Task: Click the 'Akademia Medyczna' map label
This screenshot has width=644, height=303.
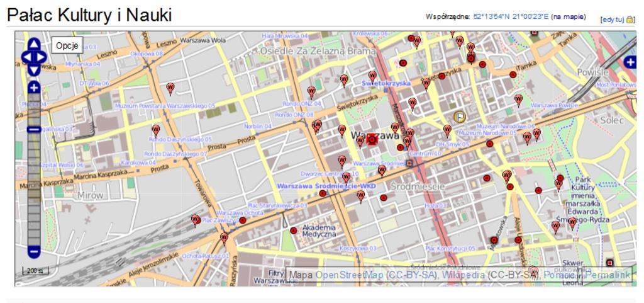Action: click(x=319, y=231)
